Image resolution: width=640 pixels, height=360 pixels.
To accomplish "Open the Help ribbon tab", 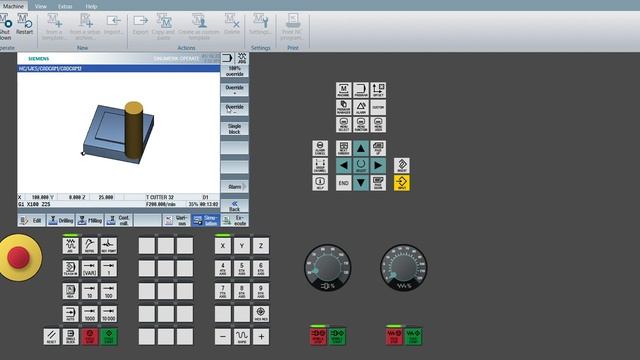I will (x=91, y=6).
